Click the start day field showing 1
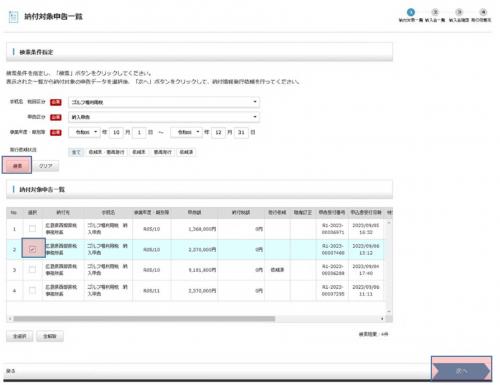The height and width of the screenshot is (385, 500). pos(139,132)
